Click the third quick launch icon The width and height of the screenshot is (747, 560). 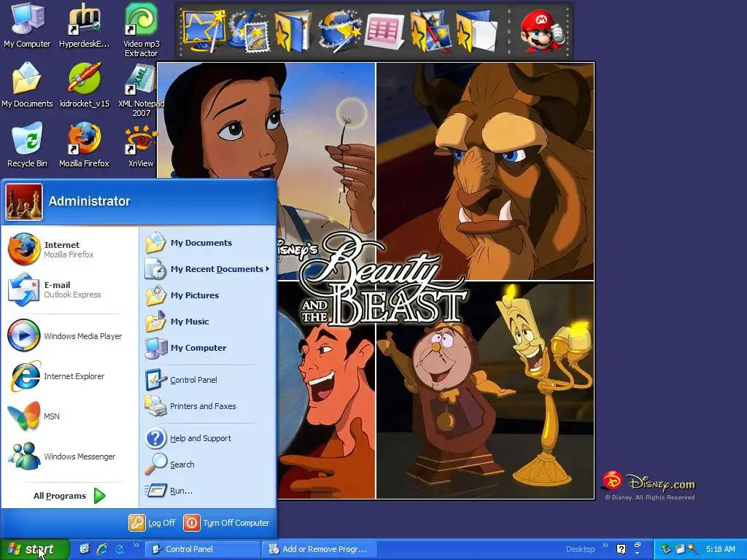tap(119, 549)
